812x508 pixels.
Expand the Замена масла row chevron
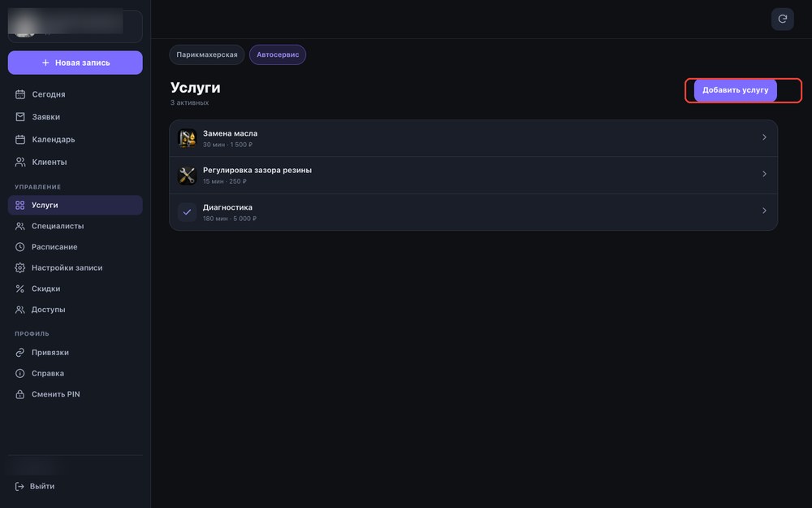[x=764, y=137]
